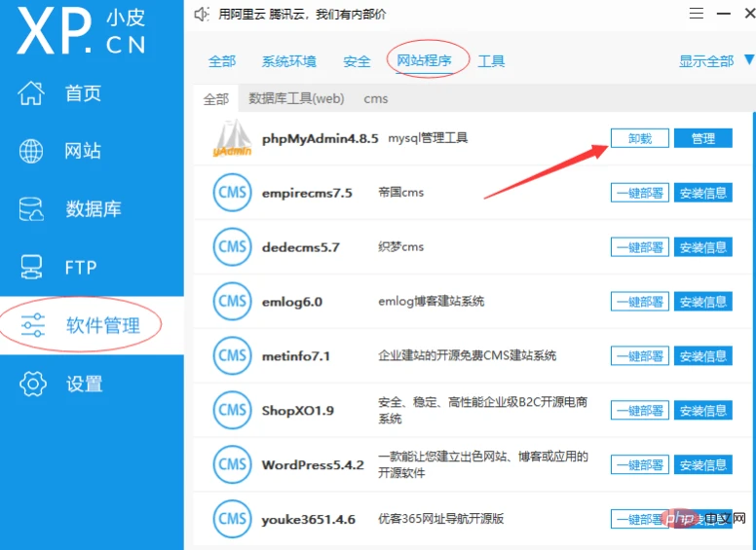Click the mysql管理工具 description text

(428, 138)
